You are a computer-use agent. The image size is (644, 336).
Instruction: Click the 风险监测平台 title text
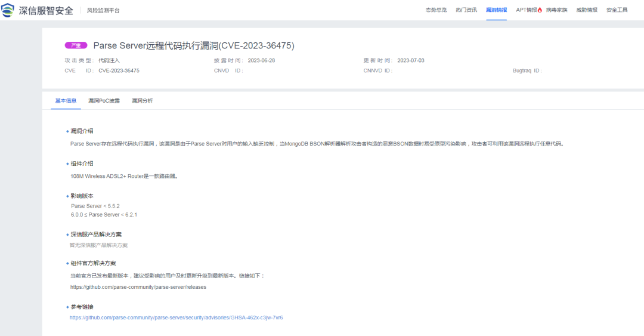(103, 11)
